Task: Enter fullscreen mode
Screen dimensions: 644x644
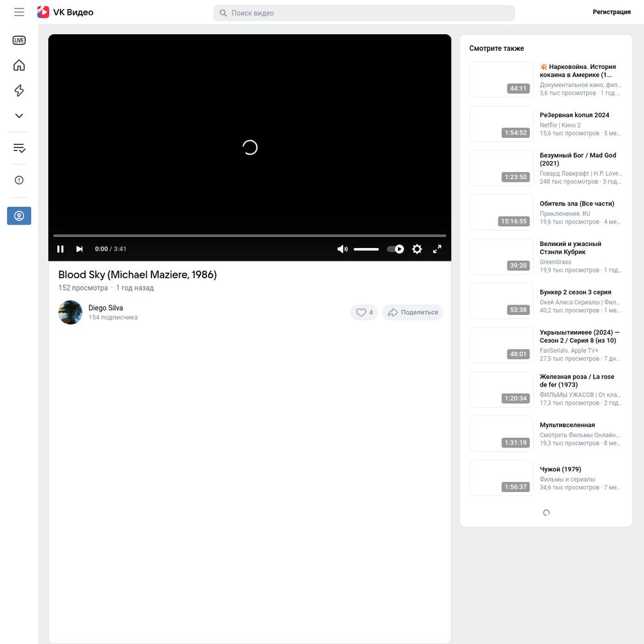Action: pyautogui.click(x=437, y=249)
